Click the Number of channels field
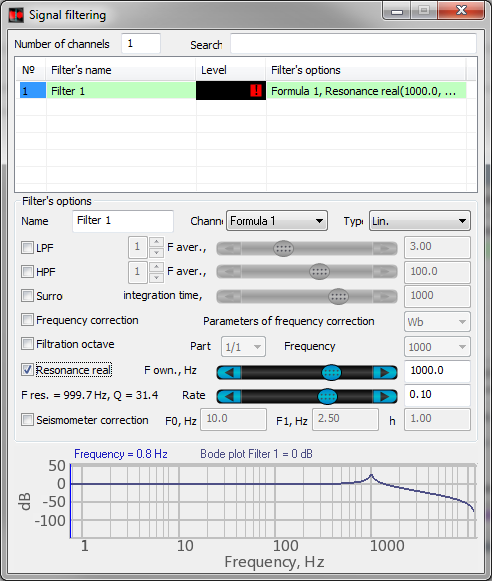492x581 pixels. tap(141, 43)
